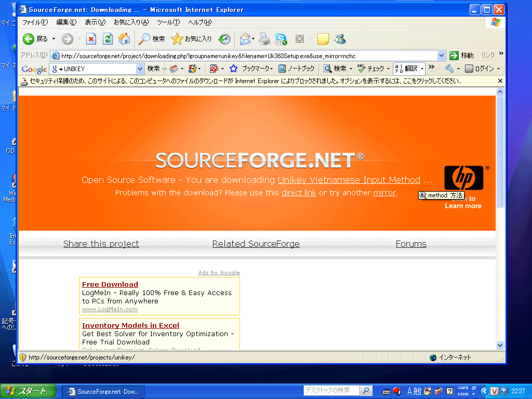Click the Skype toolbar icon
The width and height of the screenshot is (532, 399).
tap(281, 39)
